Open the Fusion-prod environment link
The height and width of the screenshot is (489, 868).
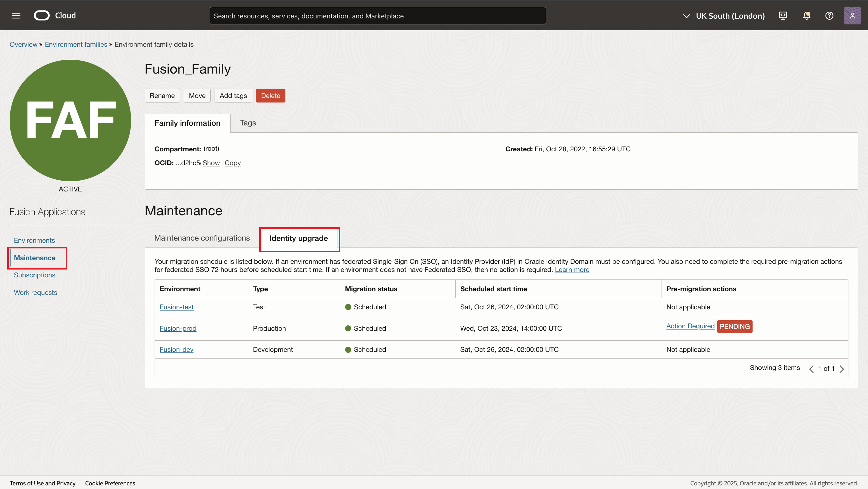click(178, 328)
